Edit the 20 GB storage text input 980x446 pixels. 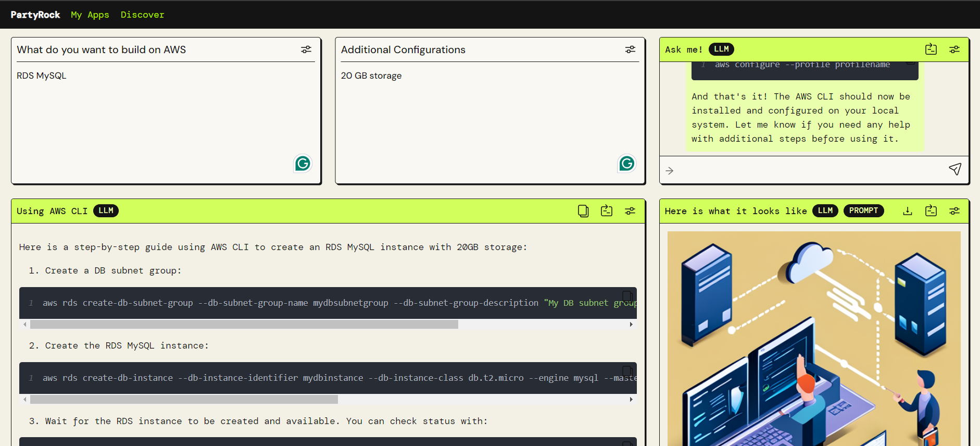489,122
